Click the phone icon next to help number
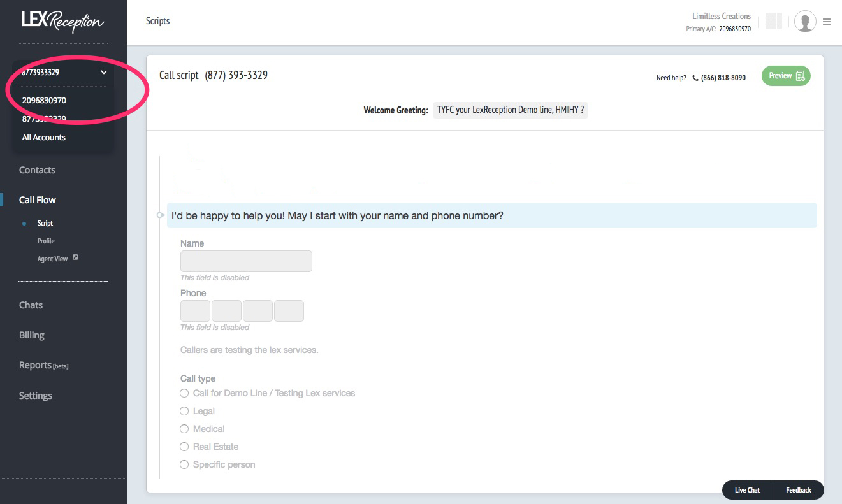Screen dimensions: 842x504 coord(695,78)
